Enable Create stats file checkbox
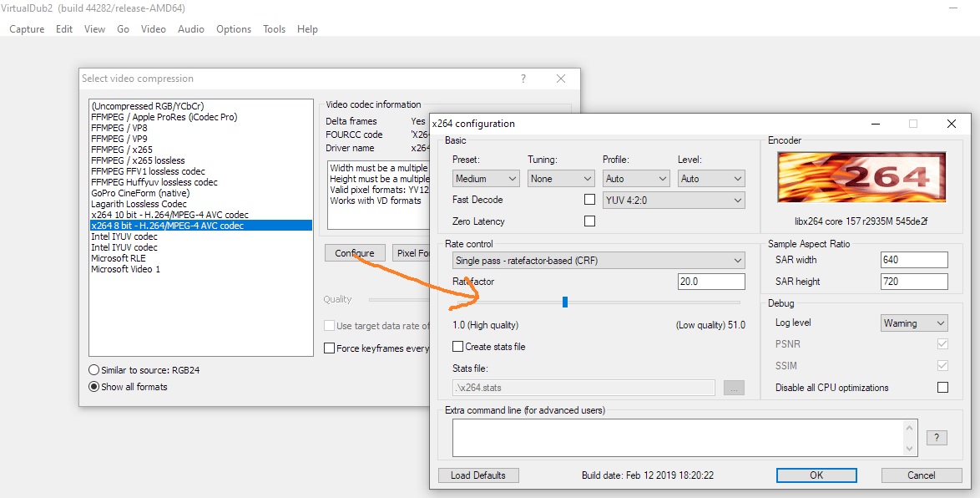Viewport: 980px width, 498px height. click(457, 347)
